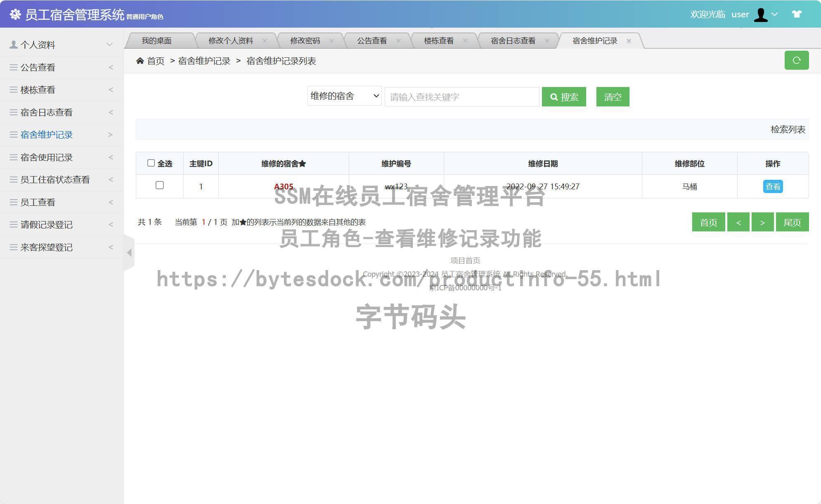Focus the 请输入查找关键字 search field
Viewport: 821px width, 504px height.
462,97
